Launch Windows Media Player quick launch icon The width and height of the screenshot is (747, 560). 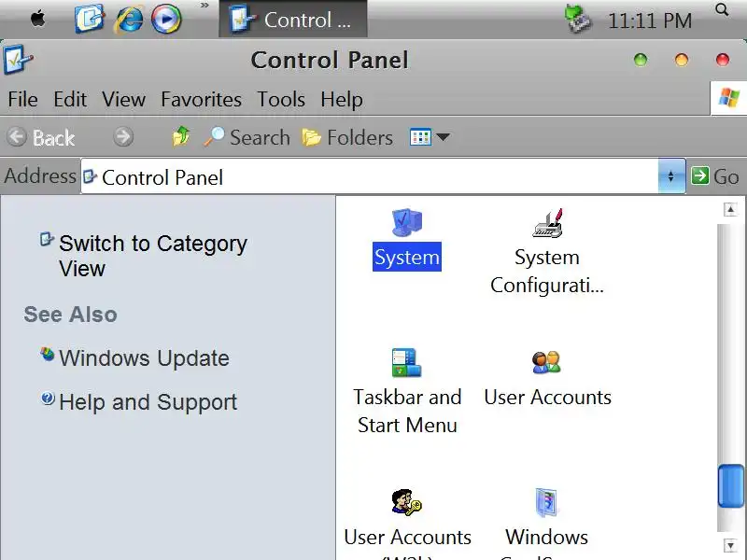pos(166,20)
